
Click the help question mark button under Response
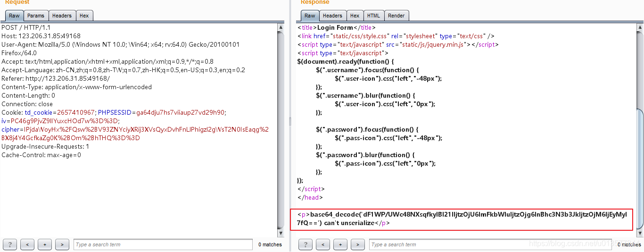pyautogui.click(x=305, y=244)
